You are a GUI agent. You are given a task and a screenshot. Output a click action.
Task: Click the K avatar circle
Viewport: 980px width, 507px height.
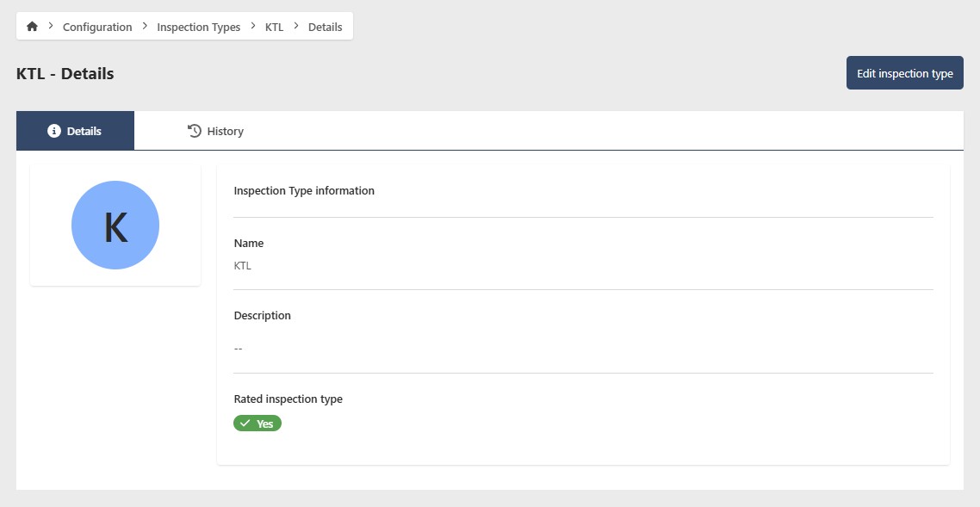point(115,225)
